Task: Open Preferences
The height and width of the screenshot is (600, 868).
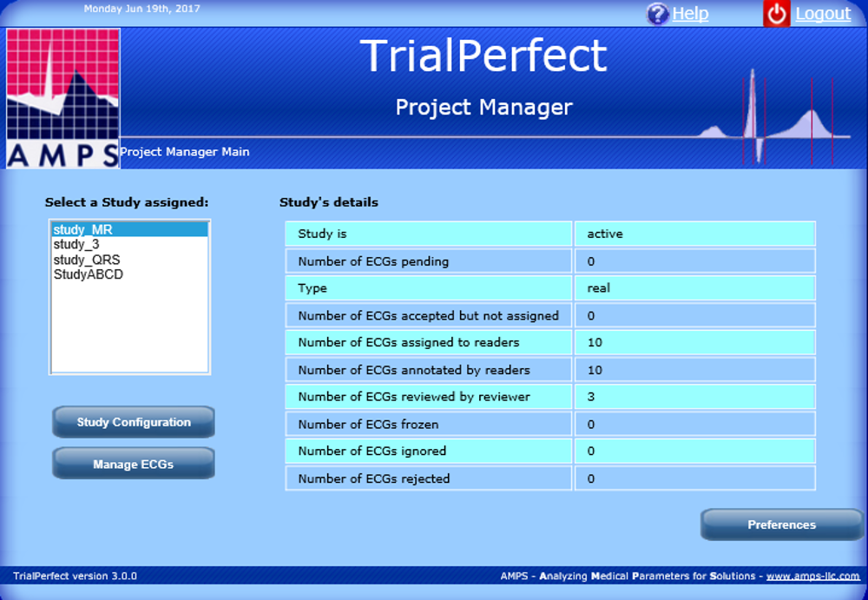Action: (782, 524)
